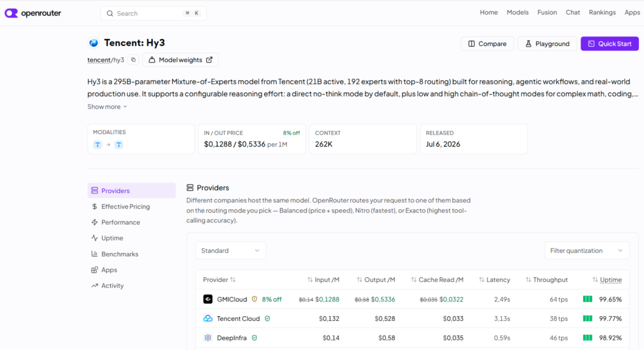
Task: Sort providers by Input /M price
Action: (323, 279)
